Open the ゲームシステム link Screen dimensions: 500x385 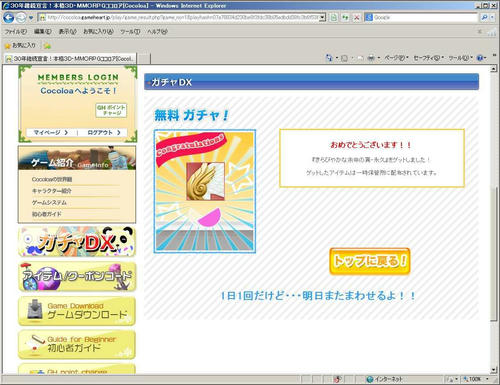coord(49,203)
